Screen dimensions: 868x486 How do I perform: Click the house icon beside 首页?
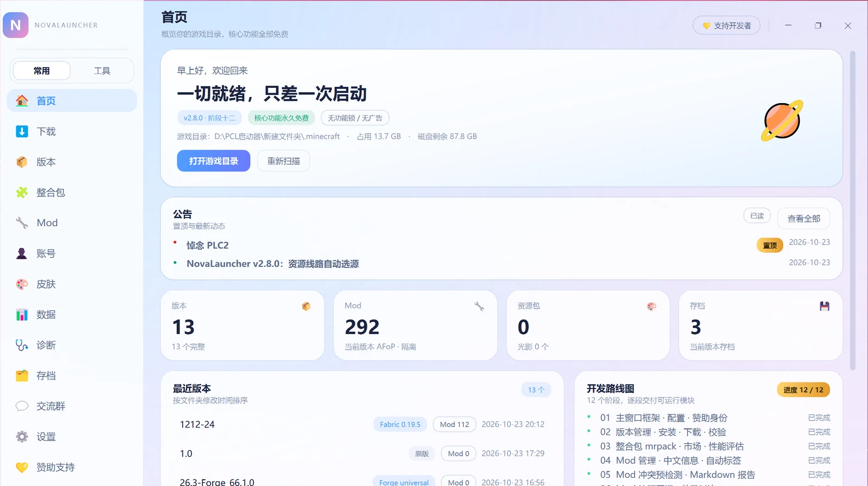22,101
